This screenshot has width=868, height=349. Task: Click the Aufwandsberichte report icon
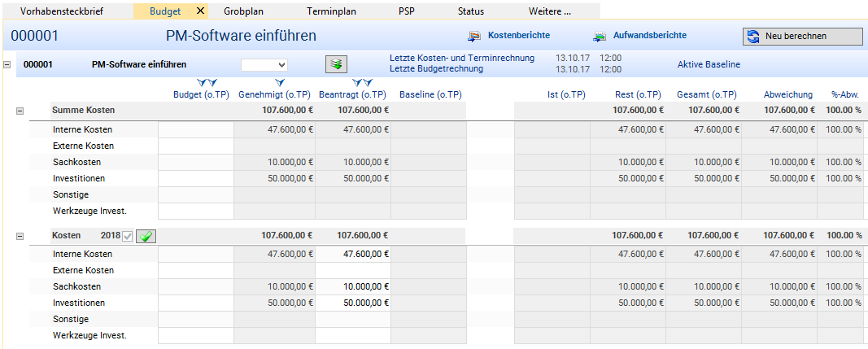click(600, 36)
